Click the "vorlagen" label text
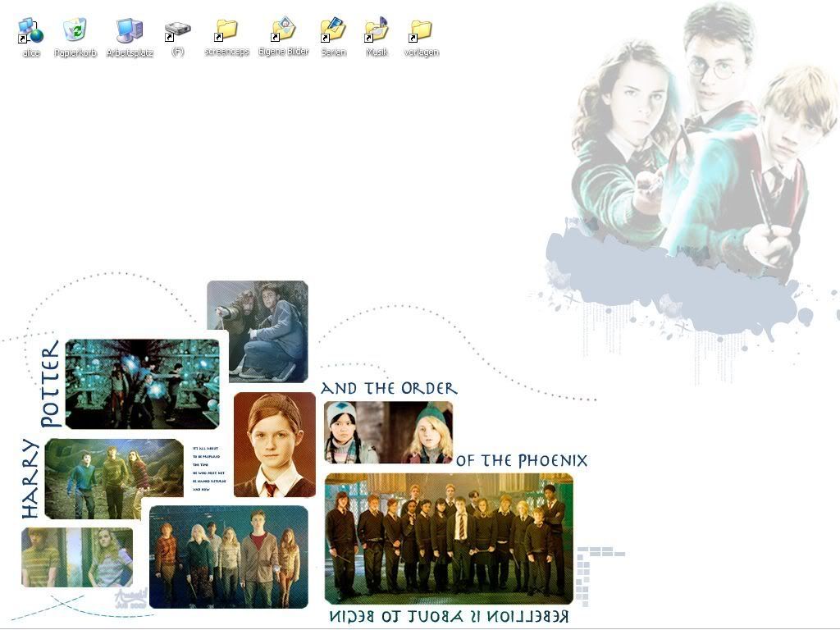Screen dimensions: 840x630 [x=421, y=52]
